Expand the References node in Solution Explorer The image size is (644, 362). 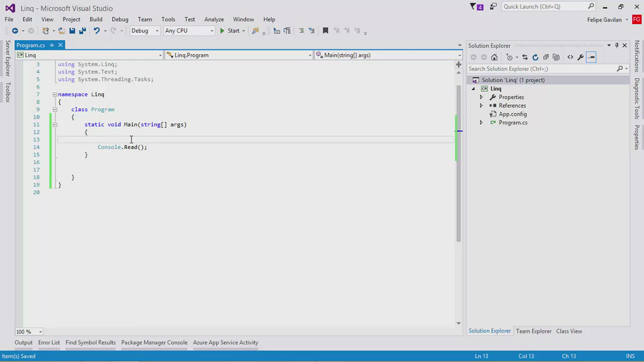(481, 106)
